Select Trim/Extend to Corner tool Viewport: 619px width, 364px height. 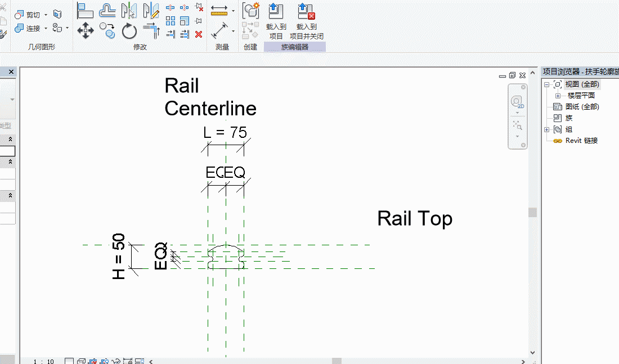pos(151,31)
